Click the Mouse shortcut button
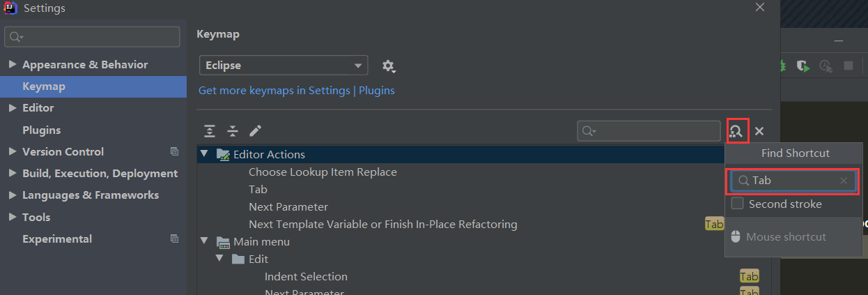The width and height of the screenshot is (868, 295). point(786,237)
